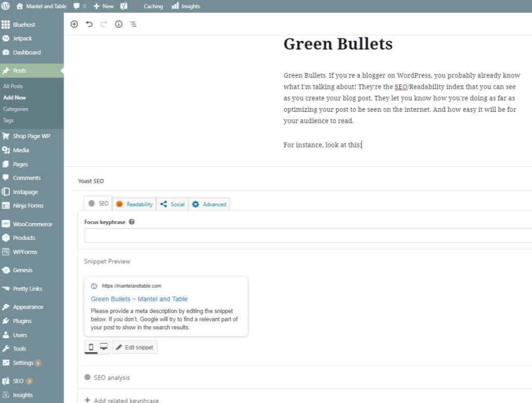
Task: Open Tags submenu link
Action: 8,120
